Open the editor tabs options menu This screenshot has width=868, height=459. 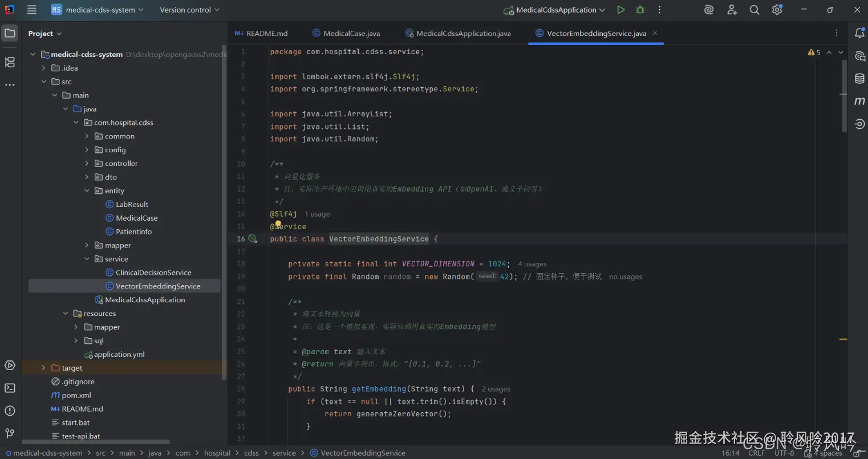[x=837, y=33]
